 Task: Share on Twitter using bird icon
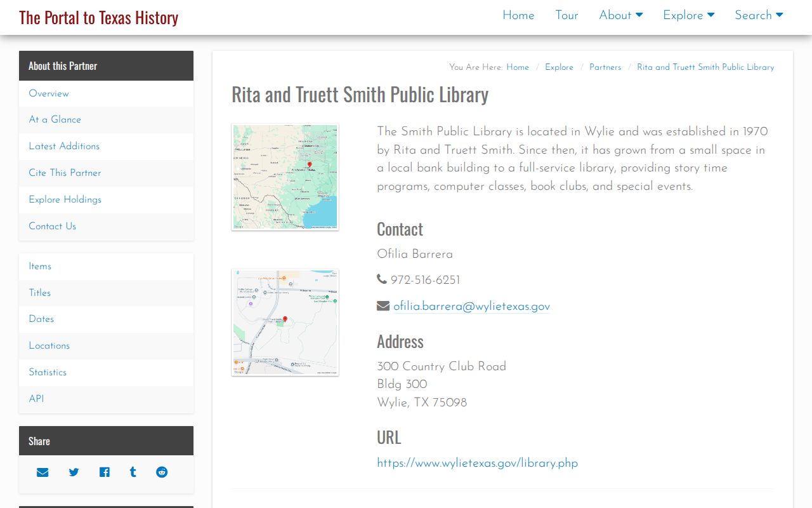point(74,472)
